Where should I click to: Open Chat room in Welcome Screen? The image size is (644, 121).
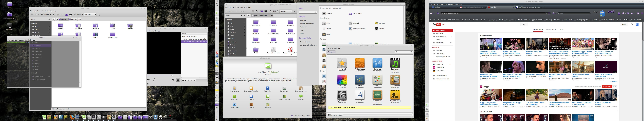[x=234, y=97]
